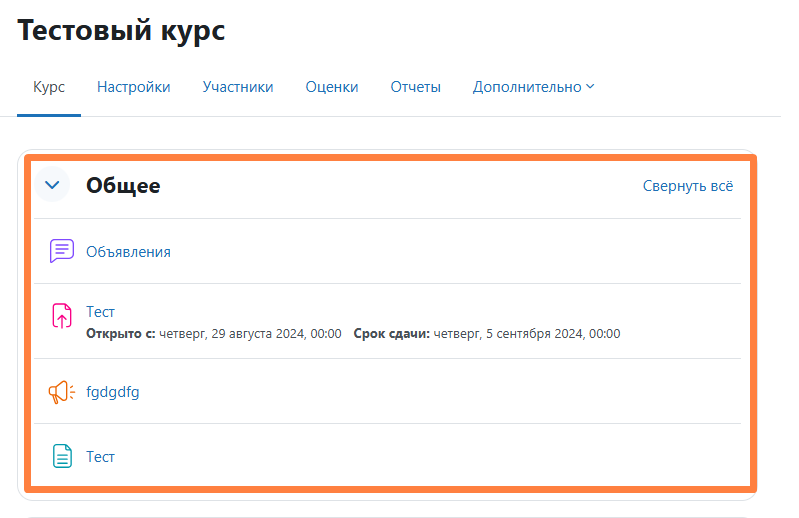Click the teal page document icon
This screenshot has width=799, height=518.
point(62,457)
